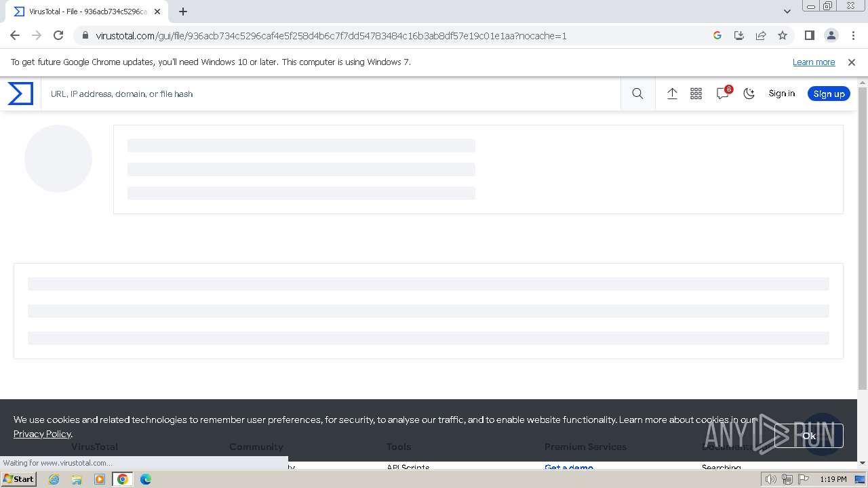Open the tab search chevron
The image size is (868, 488).
[x=787, y=12]
